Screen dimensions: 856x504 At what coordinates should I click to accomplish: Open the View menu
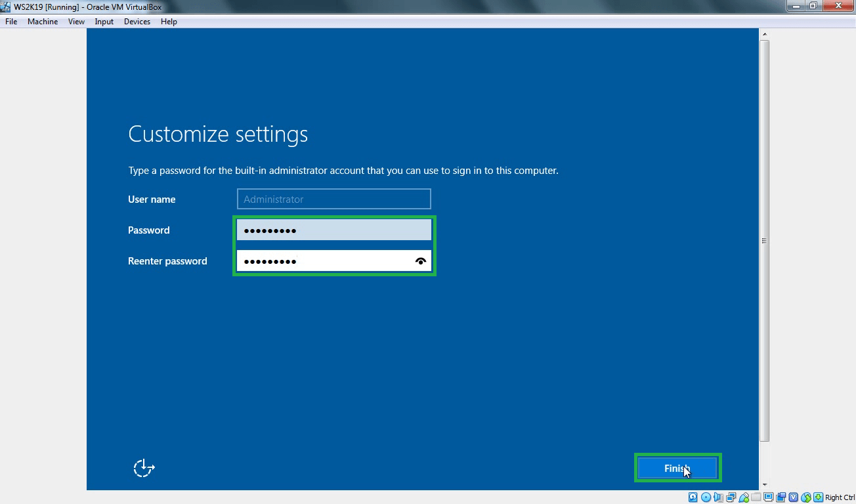(x=76, y=22)
